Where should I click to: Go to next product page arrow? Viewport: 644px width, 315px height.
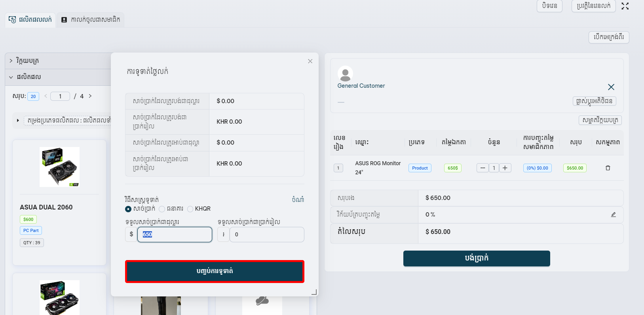pyautogui.click(x=90, y=96)
